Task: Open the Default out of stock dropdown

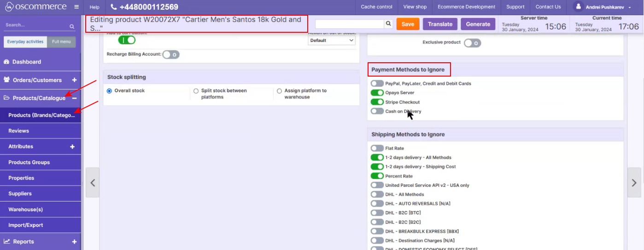Action: coord(332,41)
